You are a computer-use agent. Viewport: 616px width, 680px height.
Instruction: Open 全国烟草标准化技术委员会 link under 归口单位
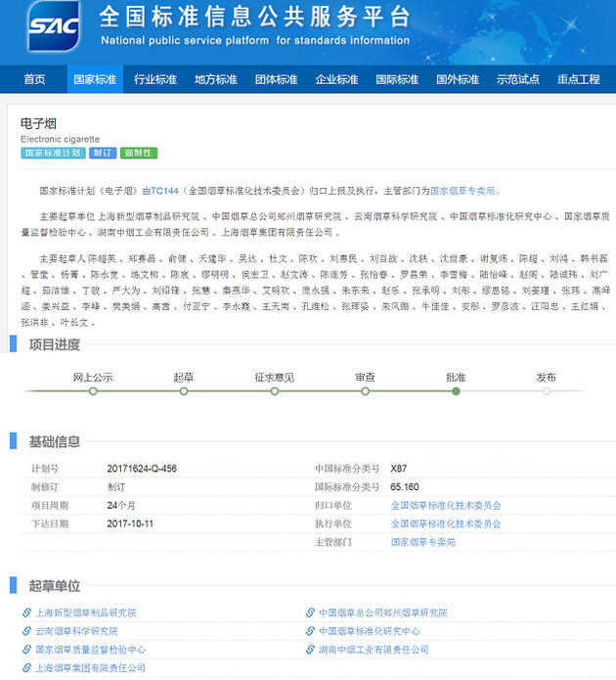(445, 506)
